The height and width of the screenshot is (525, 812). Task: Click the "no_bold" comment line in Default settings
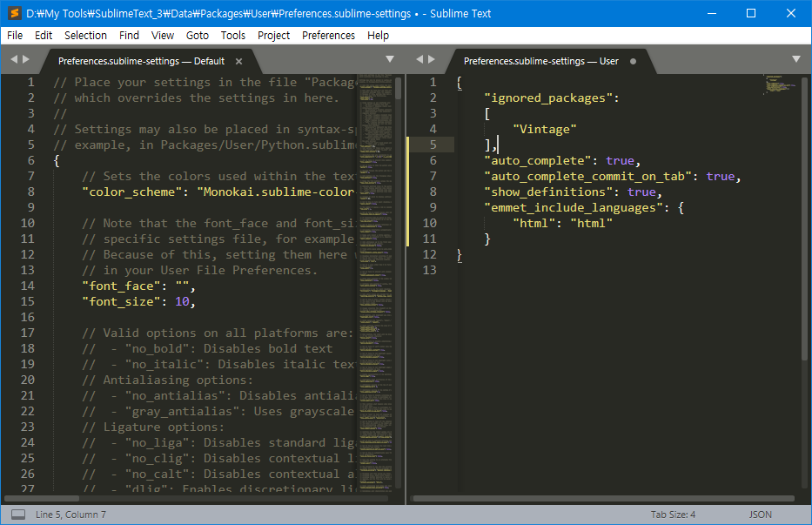point(207,348)
